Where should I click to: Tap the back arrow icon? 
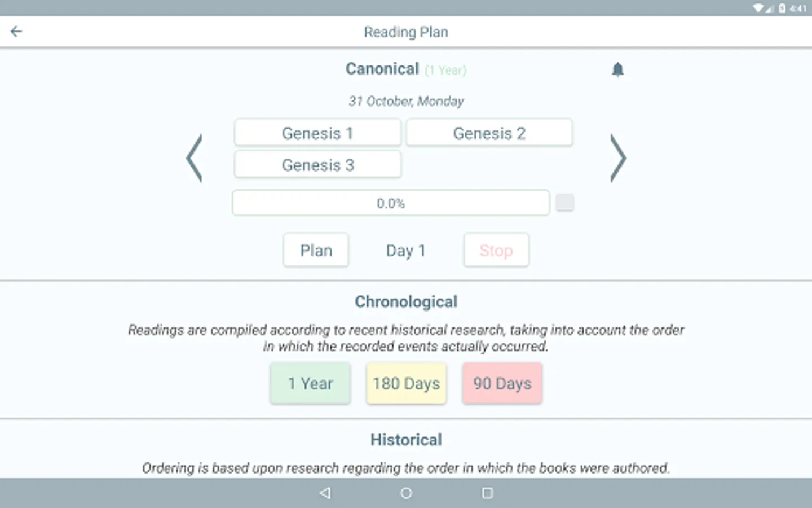16,32
